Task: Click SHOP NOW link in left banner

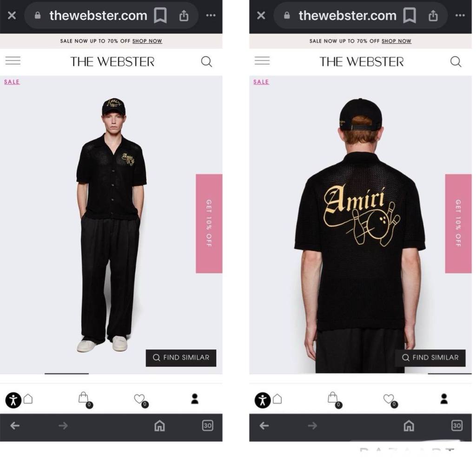Action: [147, 41]
